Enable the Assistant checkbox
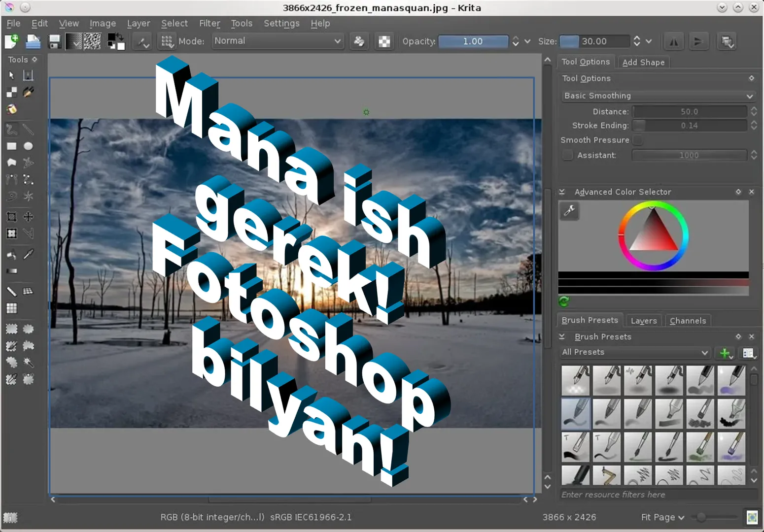This screenshot has height=532, width=764. point(568,155)
